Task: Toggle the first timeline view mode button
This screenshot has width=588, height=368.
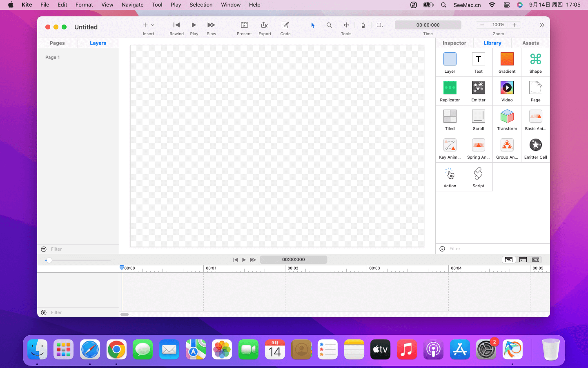Action: [508, 260]
